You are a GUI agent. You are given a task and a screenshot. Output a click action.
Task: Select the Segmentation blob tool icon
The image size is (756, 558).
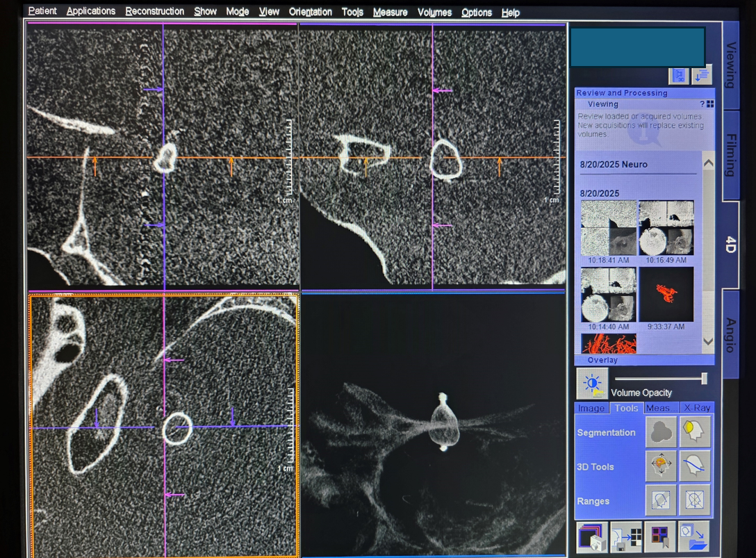point(661,432)
